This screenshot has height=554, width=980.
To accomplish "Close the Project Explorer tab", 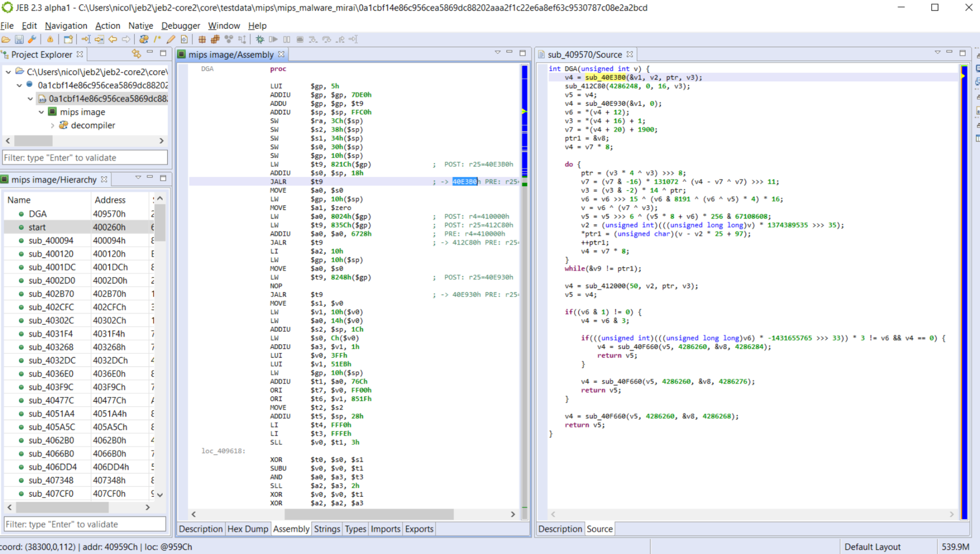I will point(80,54).
